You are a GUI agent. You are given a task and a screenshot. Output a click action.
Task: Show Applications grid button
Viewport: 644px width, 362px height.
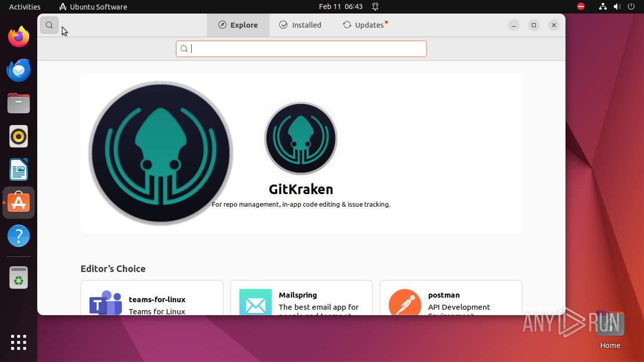click(x=19, y=342)
